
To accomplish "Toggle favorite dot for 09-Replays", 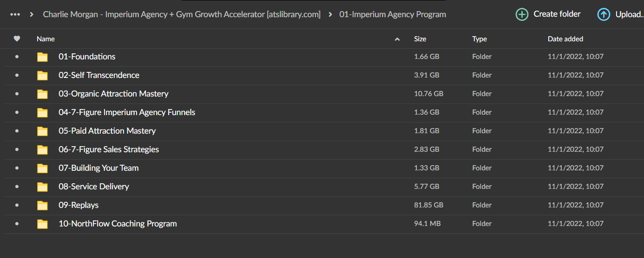I will (17, 205).
